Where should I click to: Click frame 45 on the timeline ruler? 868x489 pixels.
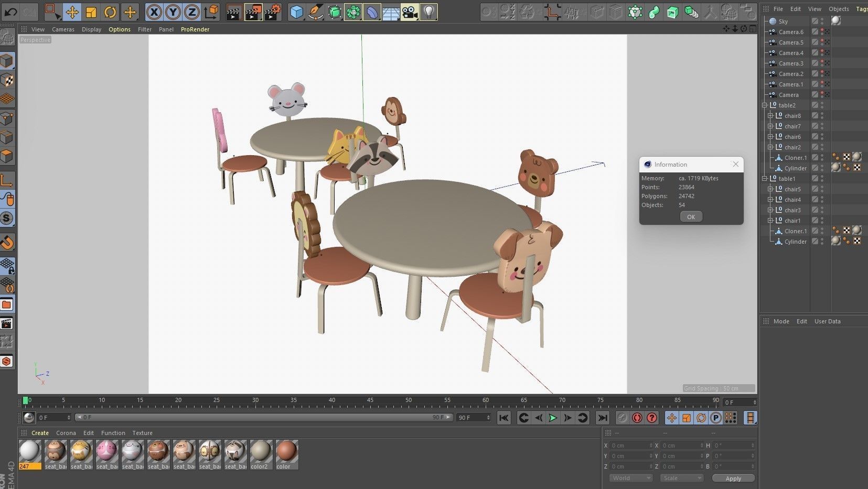click(x=370, y=400)
